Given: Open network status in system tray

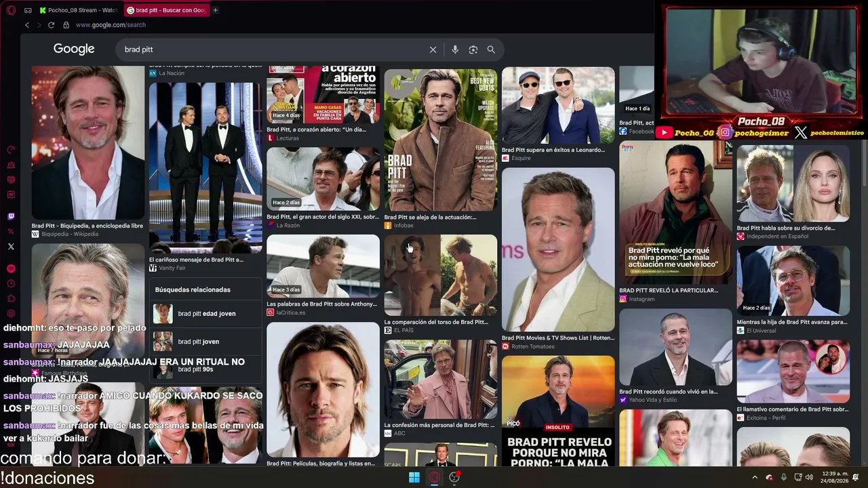Looking at the screenshot, I should coord(798,478).
